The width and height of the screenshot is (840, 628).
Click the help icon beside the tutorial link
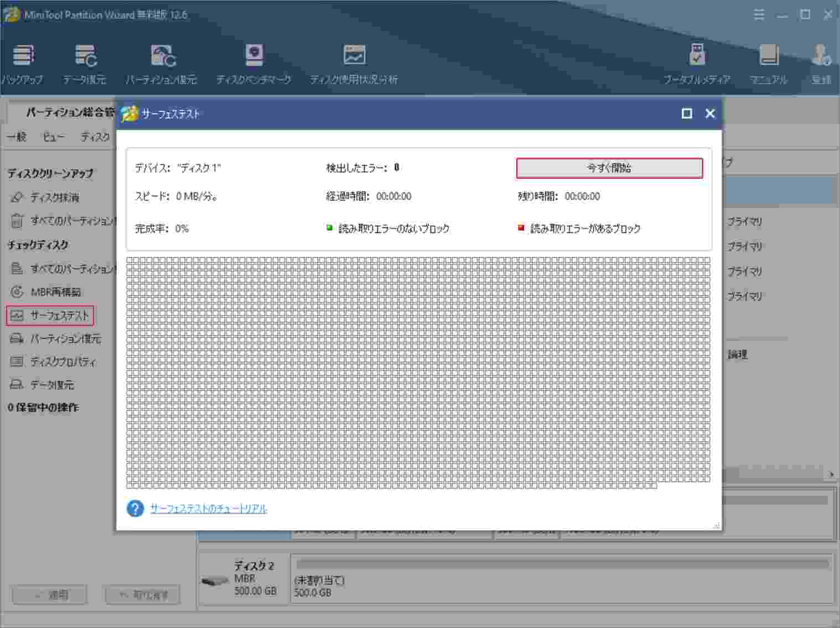[134, 508]
